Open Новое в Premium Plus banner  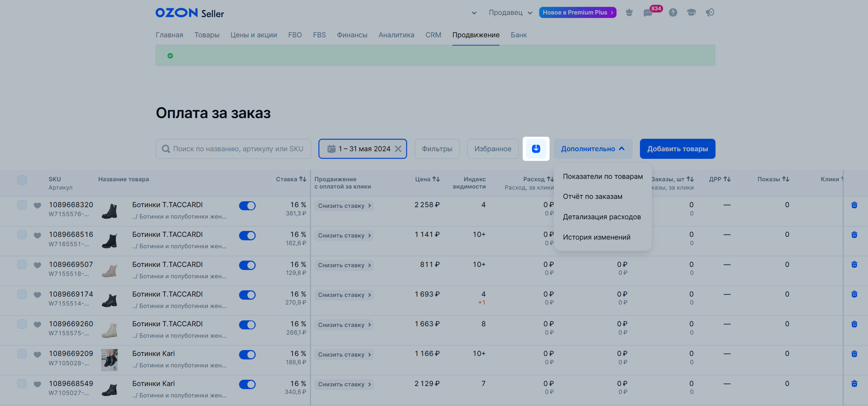tap(578, 12)
